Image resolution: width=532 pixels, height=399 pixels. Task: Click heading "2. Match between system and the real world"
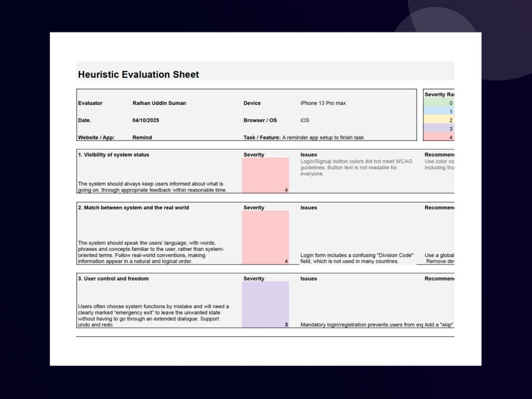coord(134,208)
